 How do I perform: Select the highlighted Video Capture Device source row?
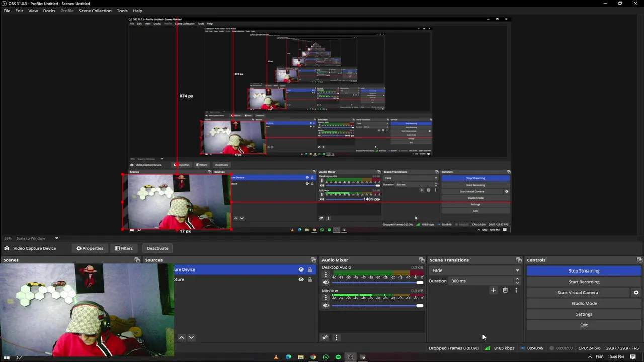(246, 269)
